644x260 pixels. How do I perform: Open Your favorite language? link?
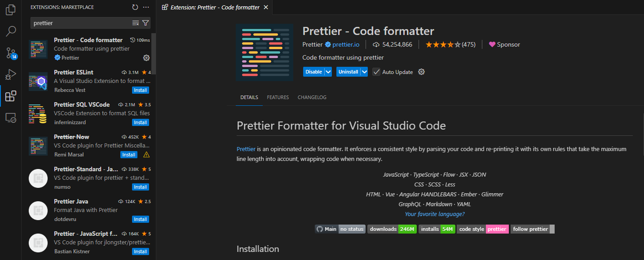point(435,214)
